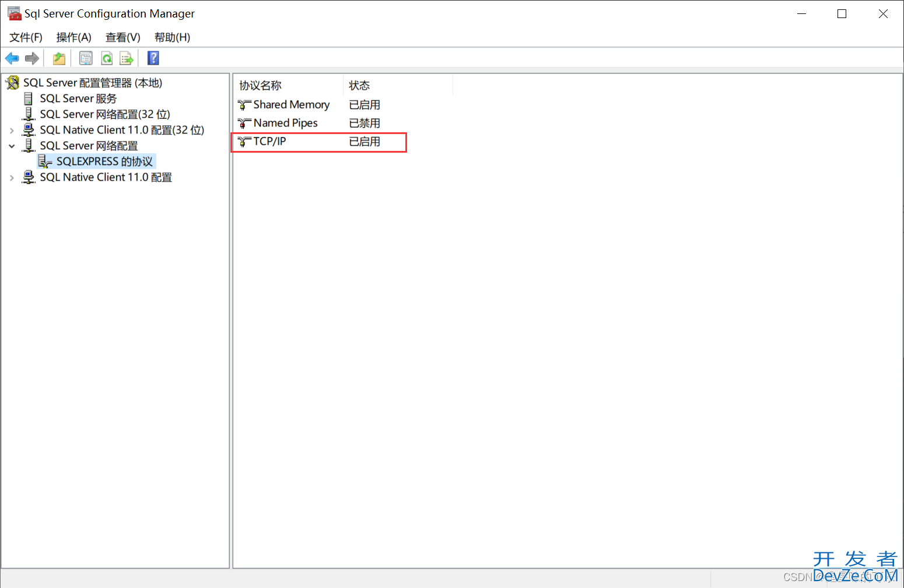The width and height of the screenshot is (904, 588).
Task: Click the SQL Server 网络配置 node icon
Action: (29, 146)
